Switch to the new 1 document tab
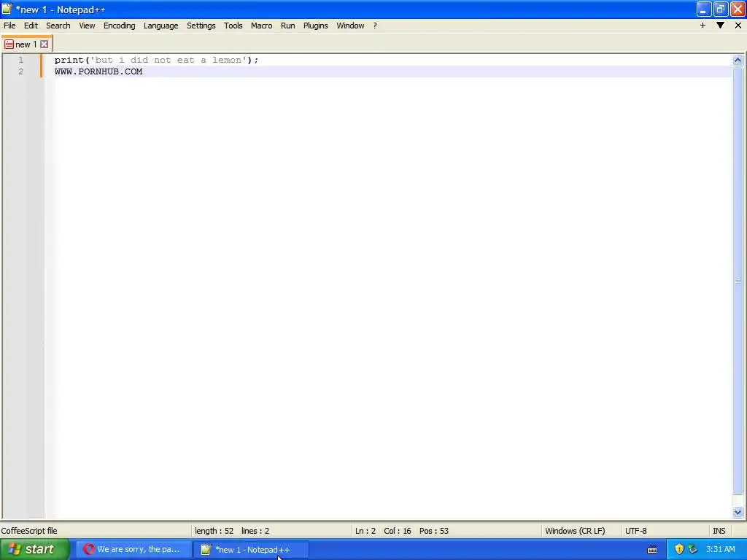This screenshot has width=747, height=560. tap(26, 44)
